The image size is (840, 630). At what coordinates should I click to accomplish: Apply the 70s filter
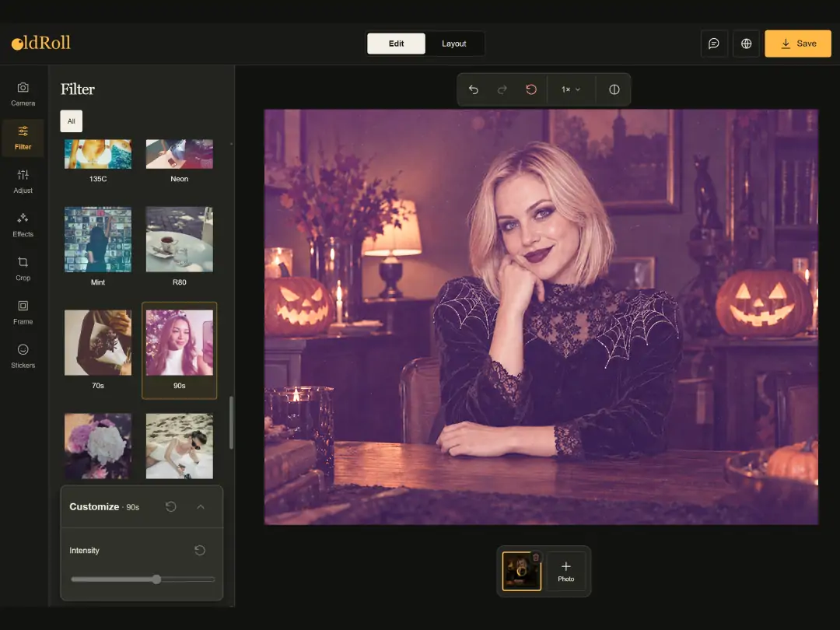(98, 350)
